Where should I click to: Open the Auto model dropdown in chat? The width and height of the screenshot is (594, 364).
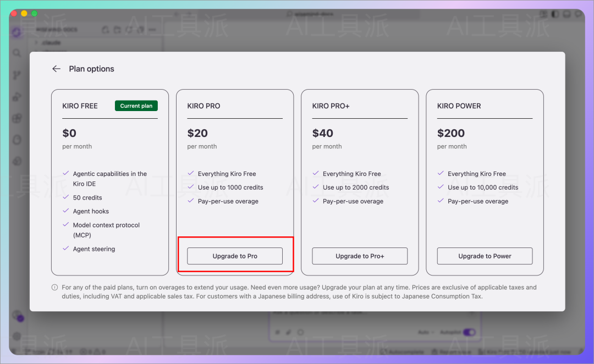(426, 332)
